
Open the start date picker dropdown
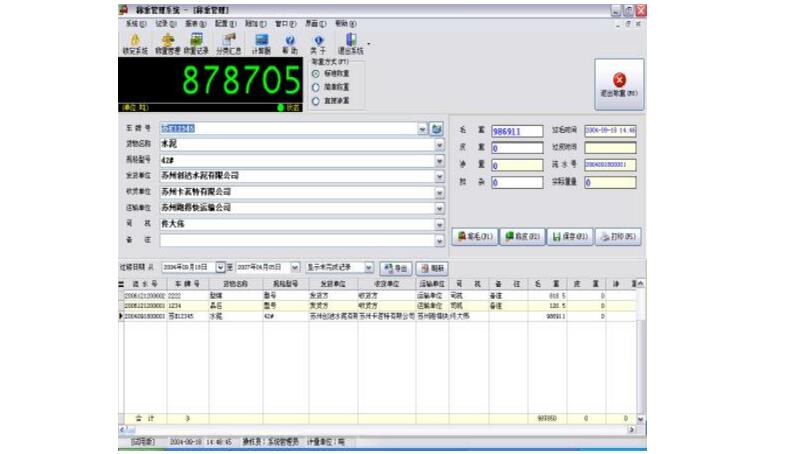pyautogui.click(x=220, y=268)
